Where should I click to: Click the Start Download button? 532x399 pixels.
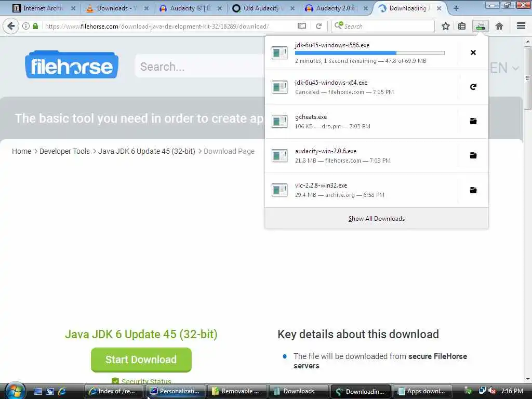click(141, 360)
